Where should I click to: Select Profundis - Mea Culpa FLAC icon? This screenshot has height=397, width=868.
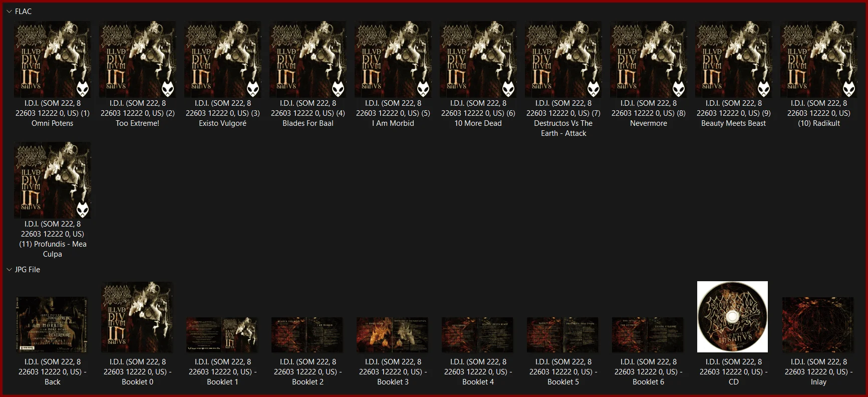click(x=53, y=180)
